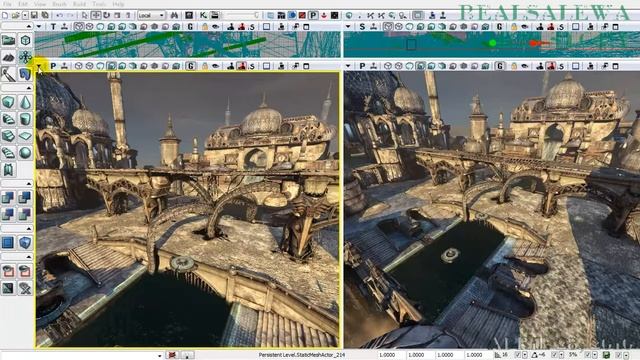Click the T viewport type button in Top viewport
The image size is (640, 360).
click(x=53, y=27)
